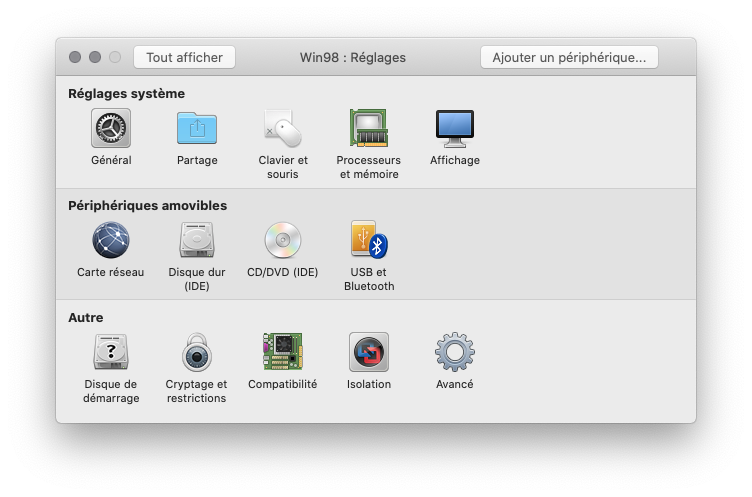Open the Isolation settings

pyautogui.click(x=368, y=352)
